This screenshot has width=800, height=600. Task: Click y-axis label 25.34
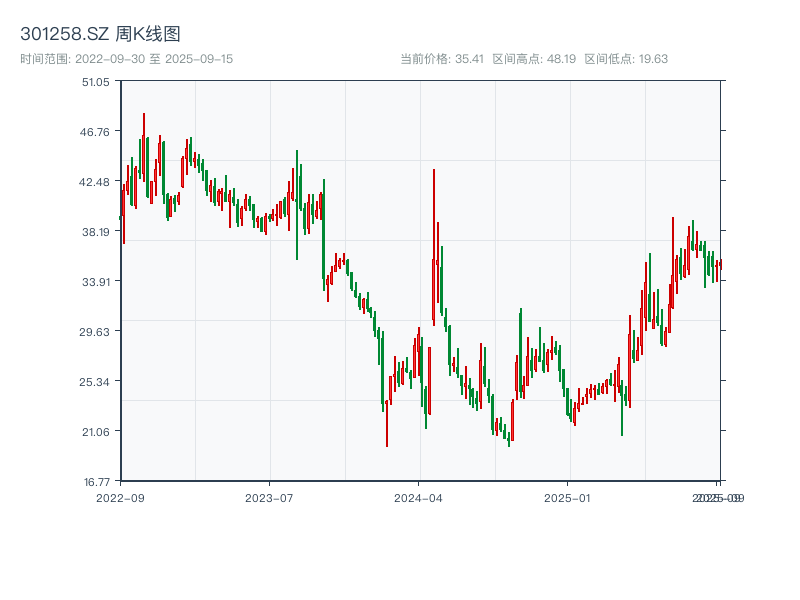point(94,382)
